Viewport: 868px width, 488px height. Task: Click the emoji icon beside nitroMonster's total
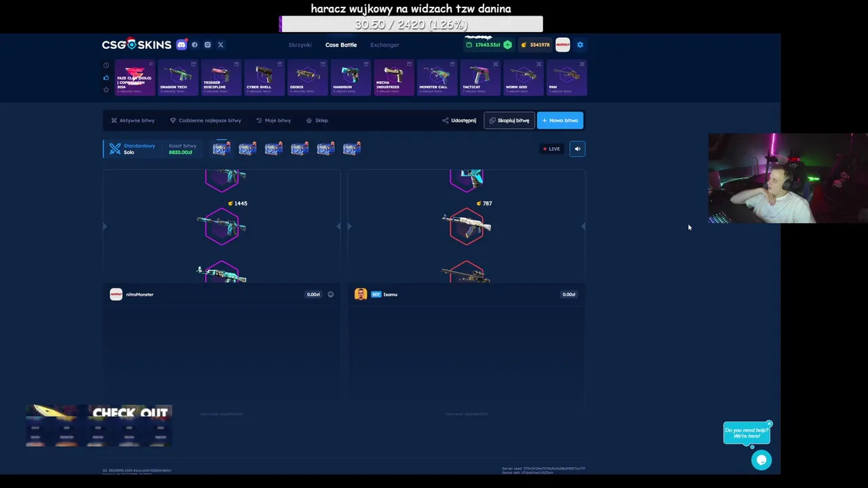(x=330, y=294)
